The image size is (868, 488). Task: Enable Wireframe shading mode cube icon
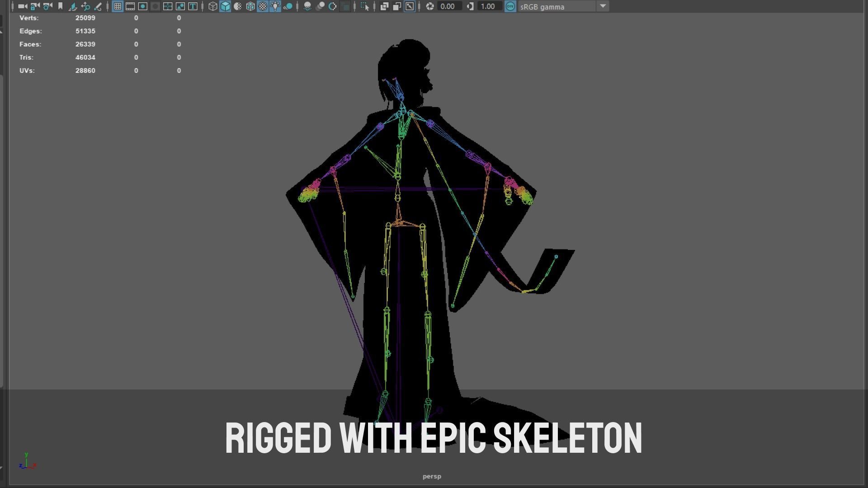(212, 6)
